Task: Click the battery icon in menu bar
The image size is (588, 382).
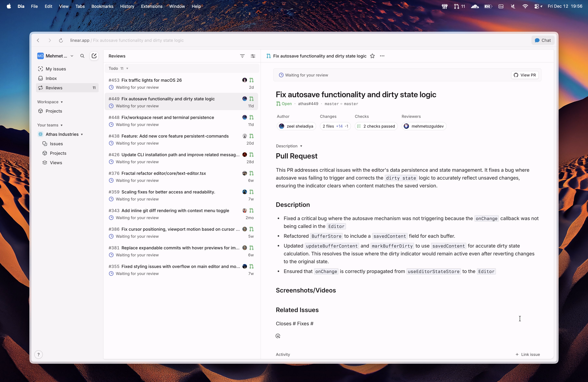Action: click(488, 6)
